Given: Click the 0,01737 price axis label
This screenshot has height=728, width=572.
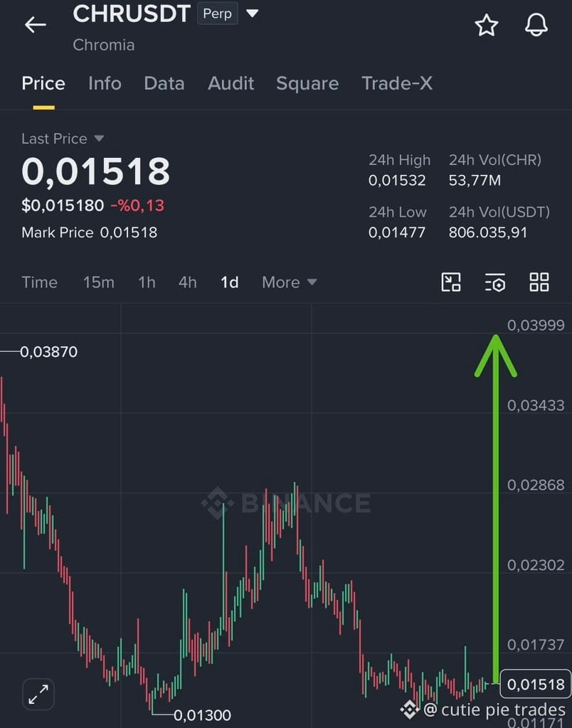Looking at the screenshot, I should pyautogui.click(x=536, y=644).
